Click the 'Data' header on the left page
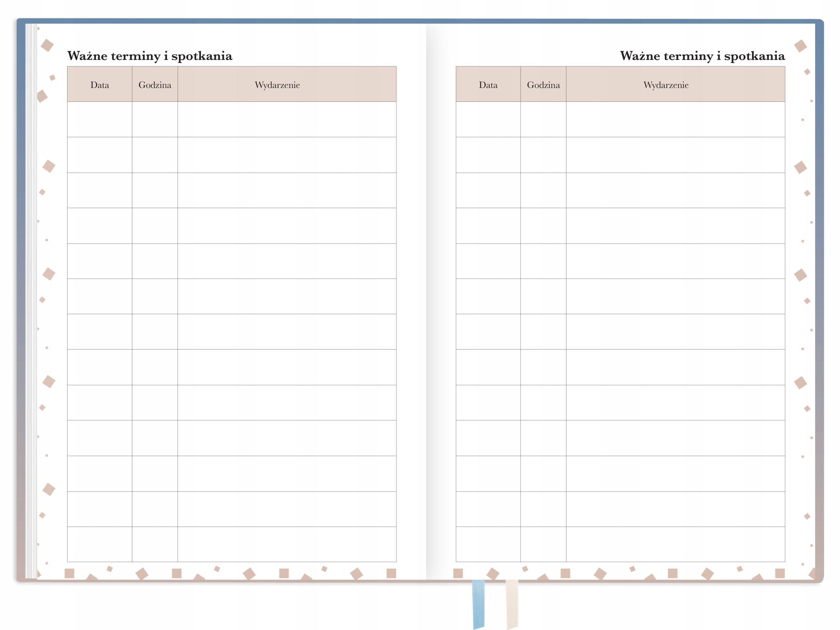840x630 pixels. (99, 85)
